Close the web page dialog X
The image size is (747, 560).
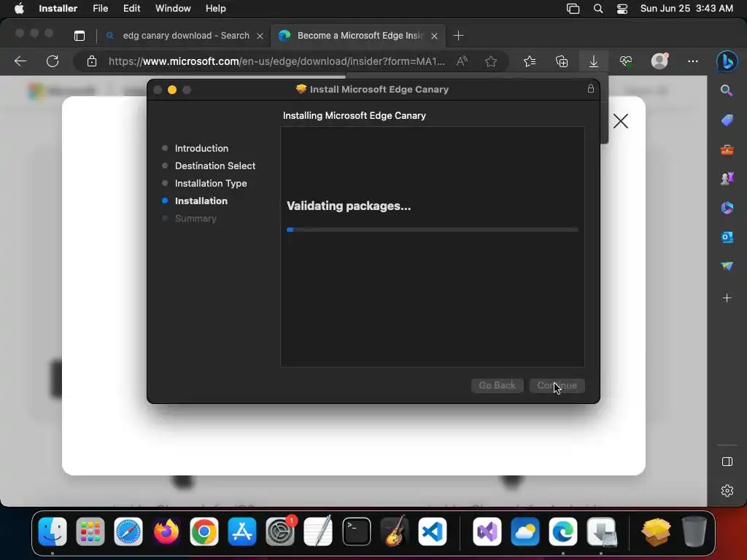coord(621,121)
